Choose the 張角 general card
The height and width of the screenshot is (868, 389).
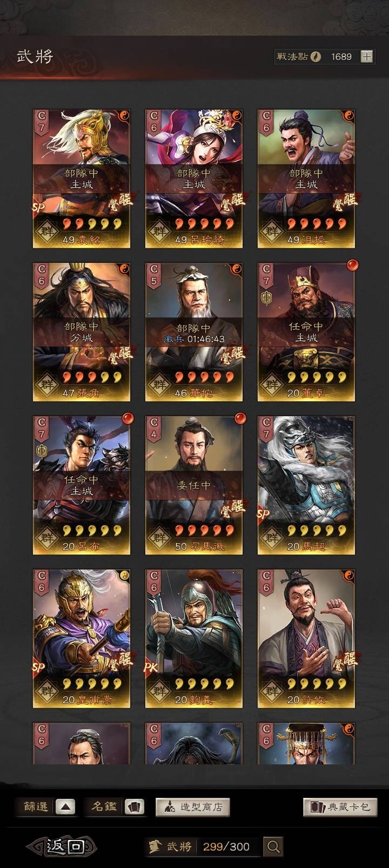[x=82, y=332]
